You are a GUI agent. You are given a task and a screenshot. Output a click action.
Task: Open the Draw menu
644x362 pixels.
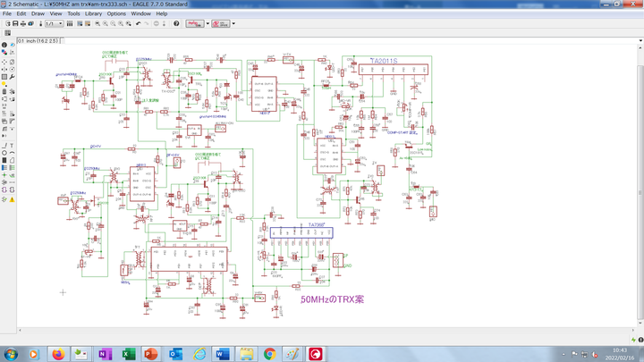click(x=38, y=14)
